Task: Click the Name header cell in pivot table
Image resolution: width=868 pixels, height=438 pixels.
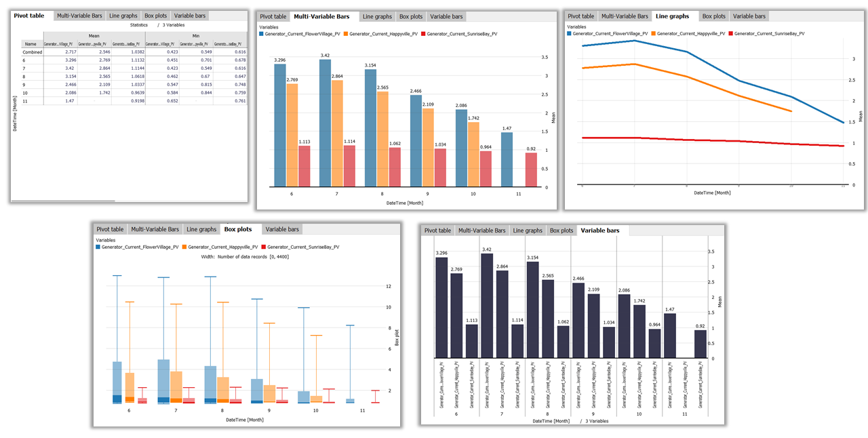Action: pos(31,43)
